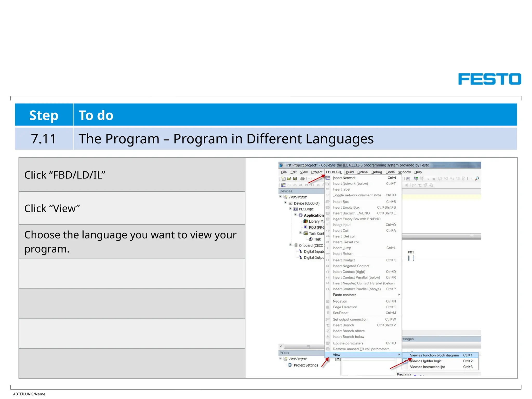
Task: Click the Devices panel header
Action: click(301, 191)
